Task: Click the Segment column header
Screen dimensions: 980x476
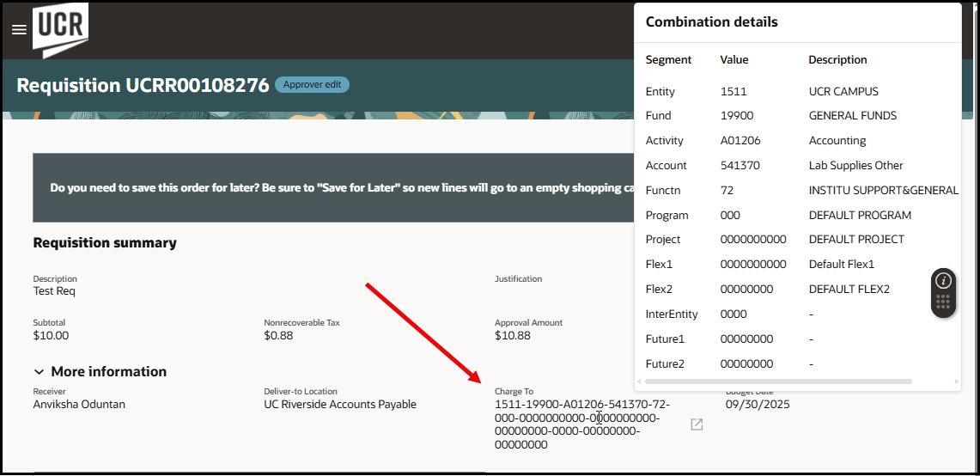Action: click(668, 60)
